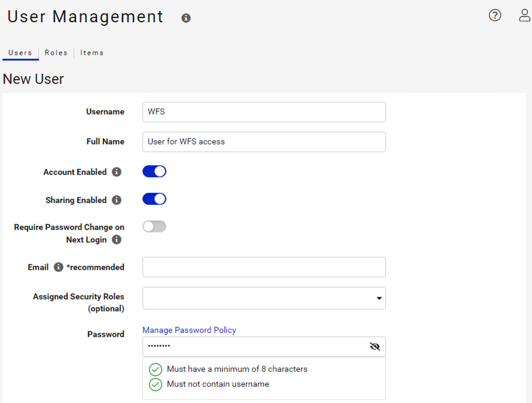Image resolution: width=532 pixels, height=403 pixels.
Task: Open info tooltip beside User Management title
Action: pyautogui.click(x=186, y=18)
